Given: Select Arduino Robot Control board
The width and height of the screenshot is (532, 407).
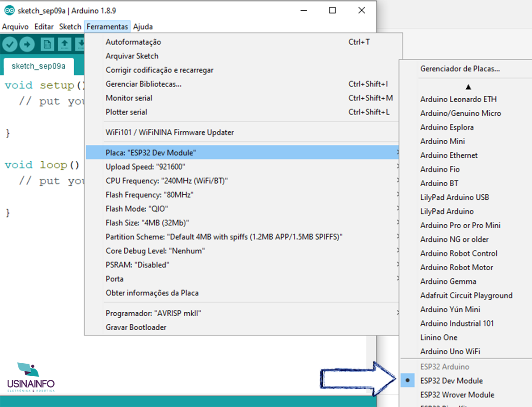Looking at the screenshot, I should (x=466, y=253).
